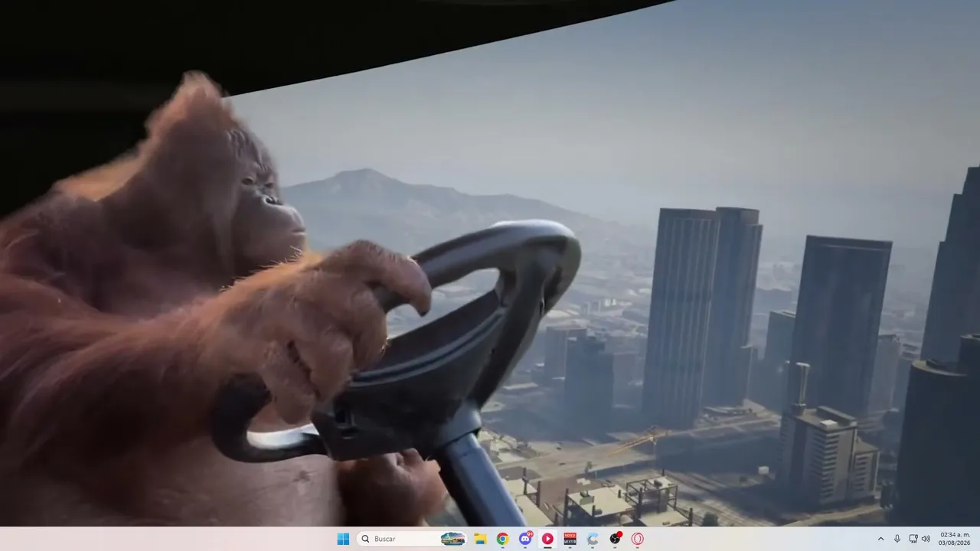Launch Google Chrome from the taskbar
The image size is (980, 551).
click(x=502, y=539)
